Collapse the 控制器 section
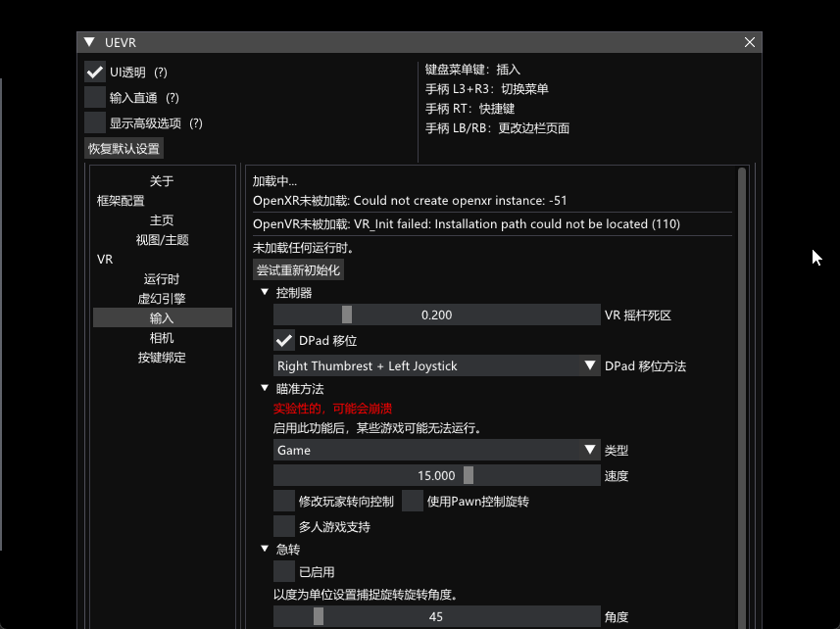This screenshot has height=629, width=840. [265, 293]
